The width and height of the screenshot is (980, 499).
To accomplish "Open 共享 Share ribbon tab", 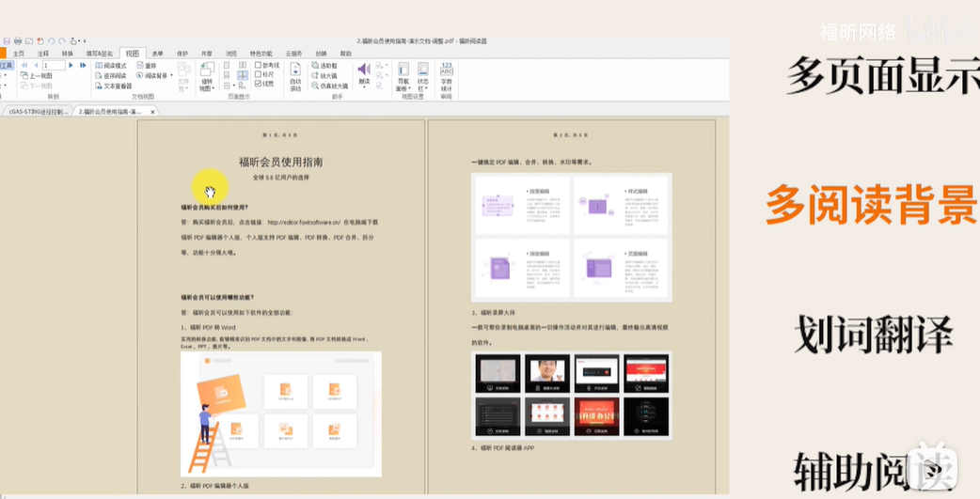I will pos(207,54).
